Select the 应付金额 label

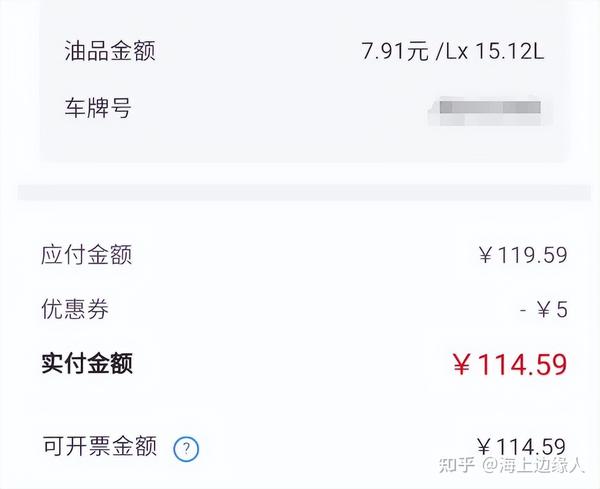[86, 255]
